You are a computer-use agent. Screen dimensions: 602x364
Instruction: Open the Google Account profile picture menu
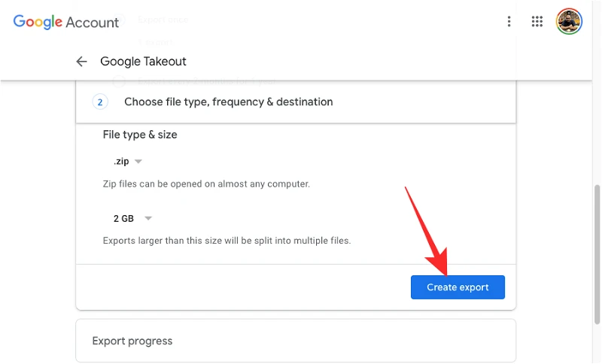point(569,22)
